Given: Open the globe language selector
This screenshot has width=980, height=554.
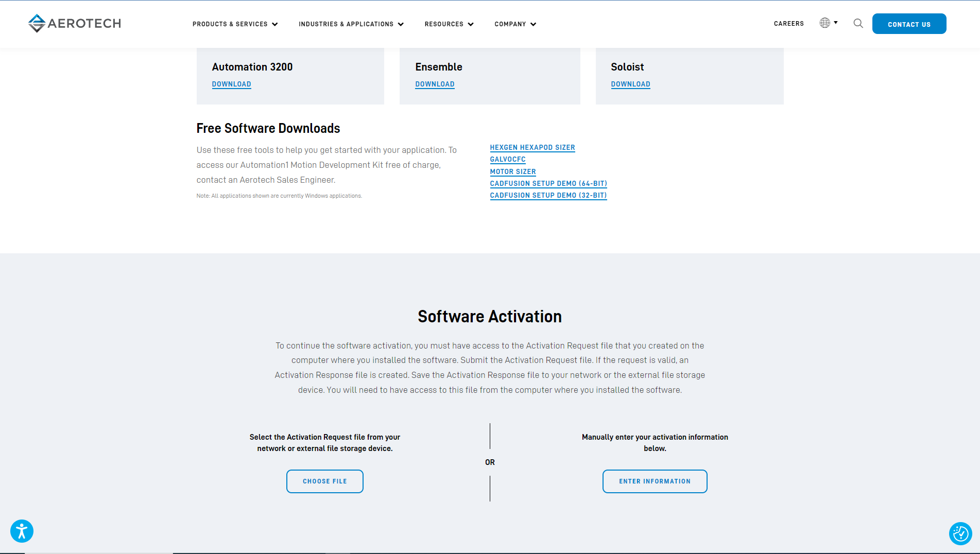Looking at the screenshot, I should tap(824, 23).
